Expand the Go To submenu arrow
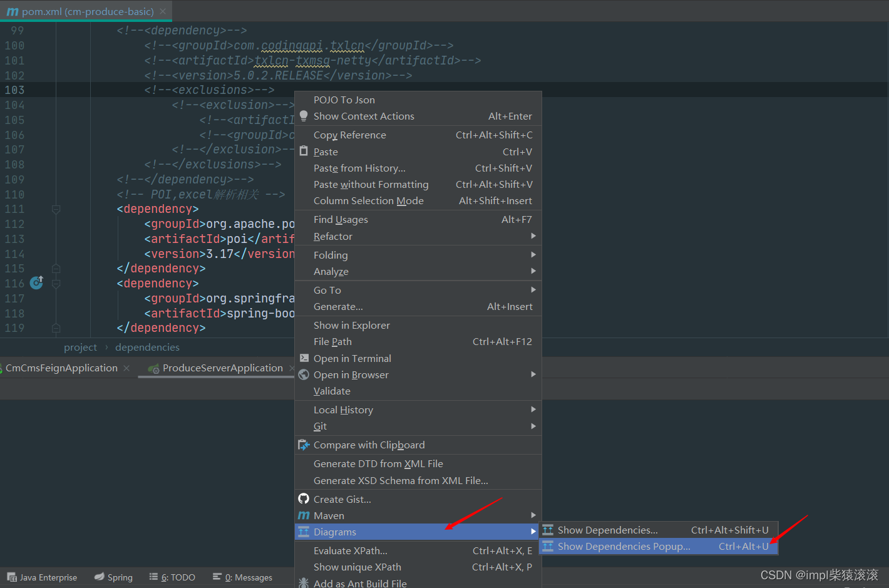This screenshot has width=889, height=588. [533, 290]
